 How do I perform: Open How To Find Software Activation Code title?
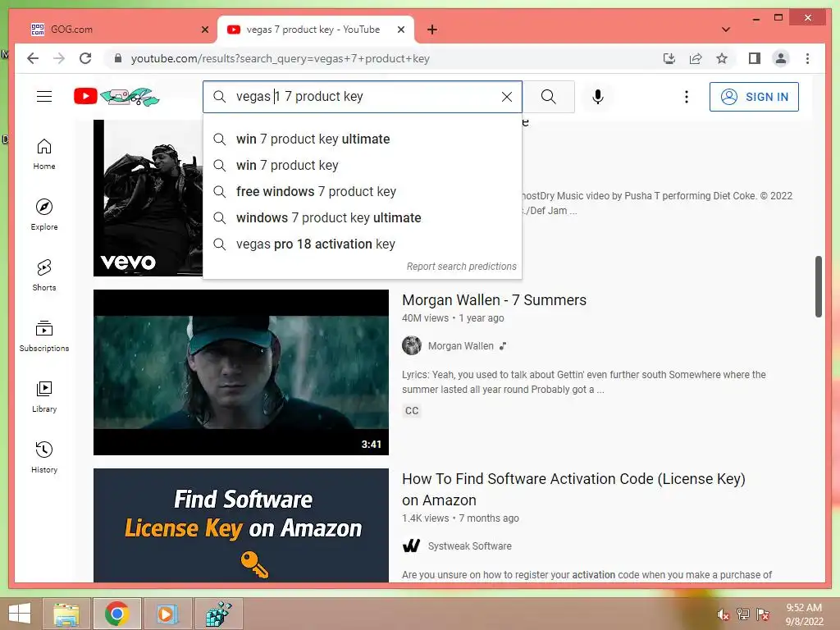[x=573, y=489]
